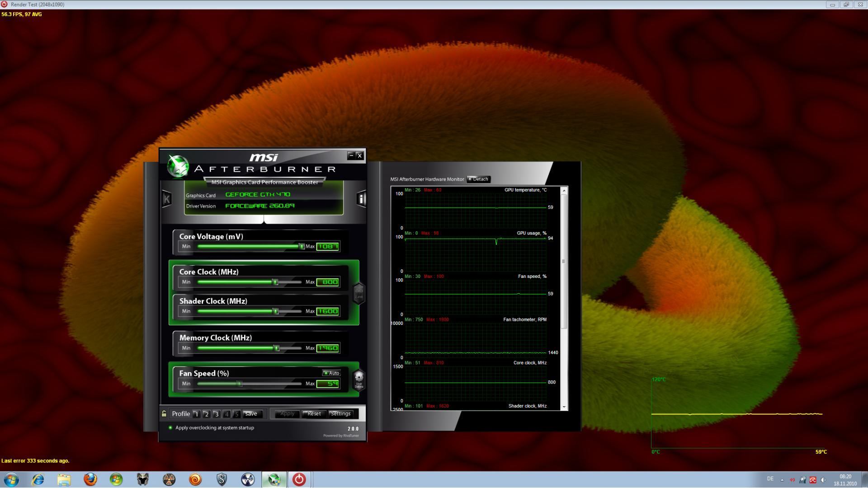Viewport: 868px width, 488px height.
Task: Click the Memory Clock value field 1960
Action: coord(328,348)
